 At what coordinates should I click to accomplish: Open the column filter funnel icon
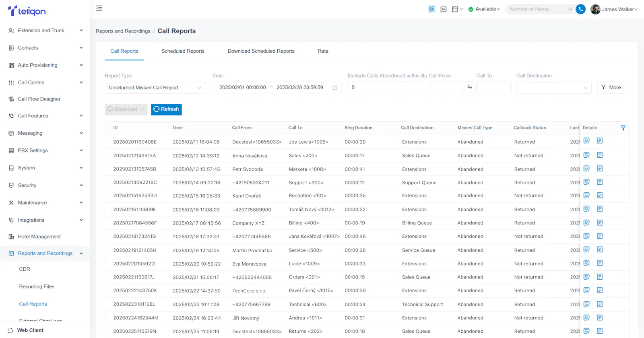tap(623, 128)
